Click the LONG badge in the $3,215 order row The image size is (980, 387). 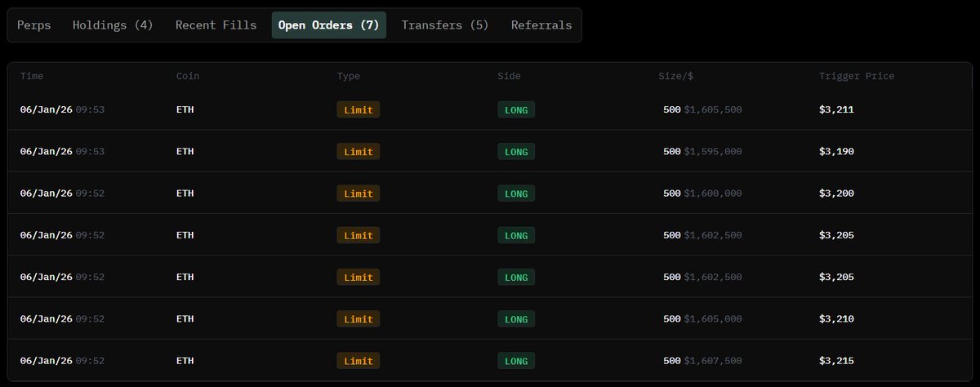click(x=516, y=361)
